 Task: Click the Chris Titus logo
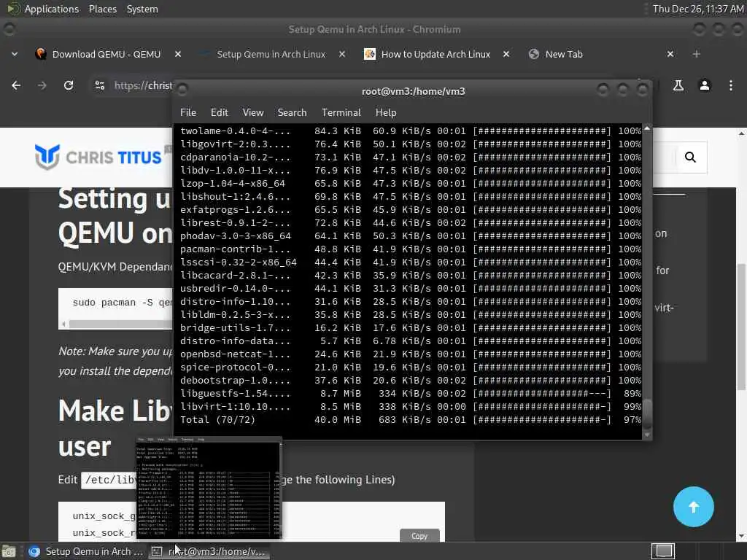98,157
